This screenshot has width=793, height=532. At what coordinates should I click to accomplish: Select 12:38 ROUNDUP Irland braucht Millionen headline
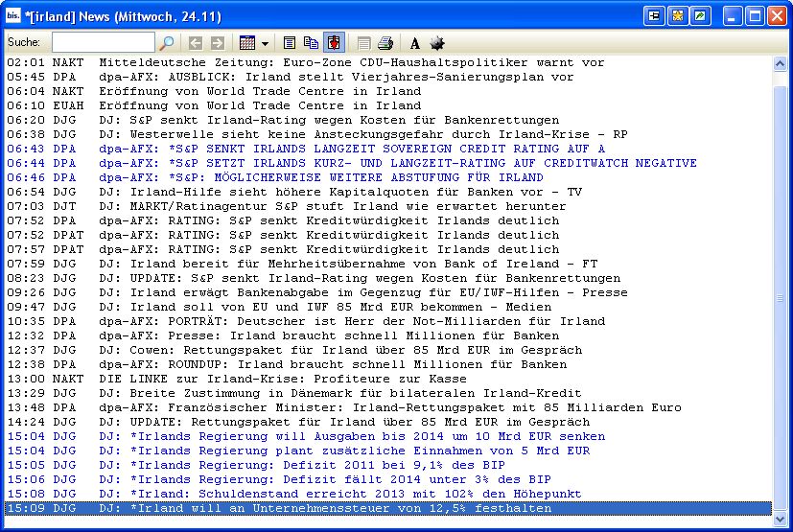click(x=388, y=364)
